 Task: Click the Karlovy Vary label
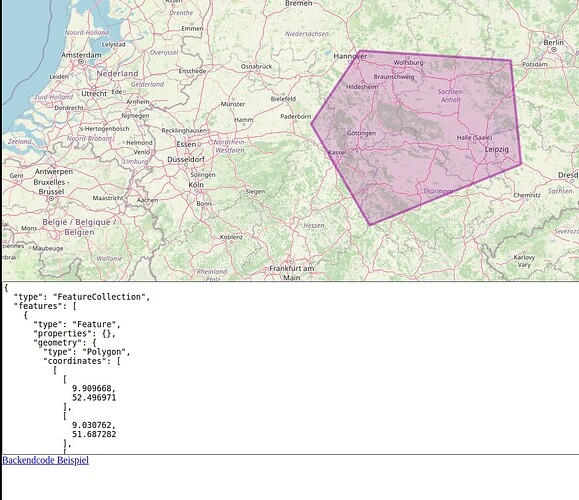(x=524, y=261)
